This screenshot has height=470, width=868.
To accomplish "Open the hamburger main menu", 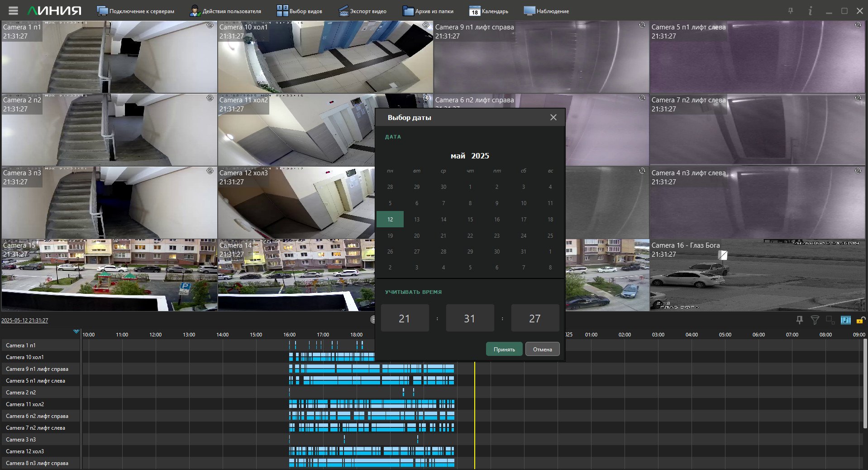I will [x=13, y=11].
